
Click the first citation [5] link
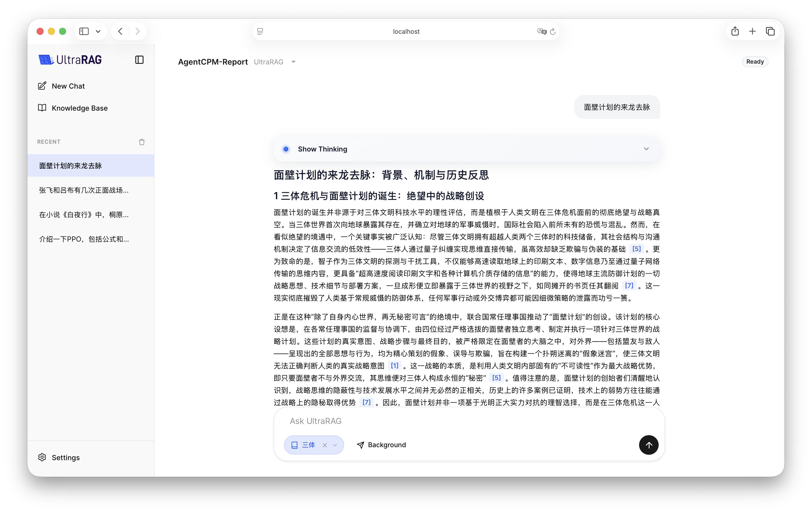point(636,249)
